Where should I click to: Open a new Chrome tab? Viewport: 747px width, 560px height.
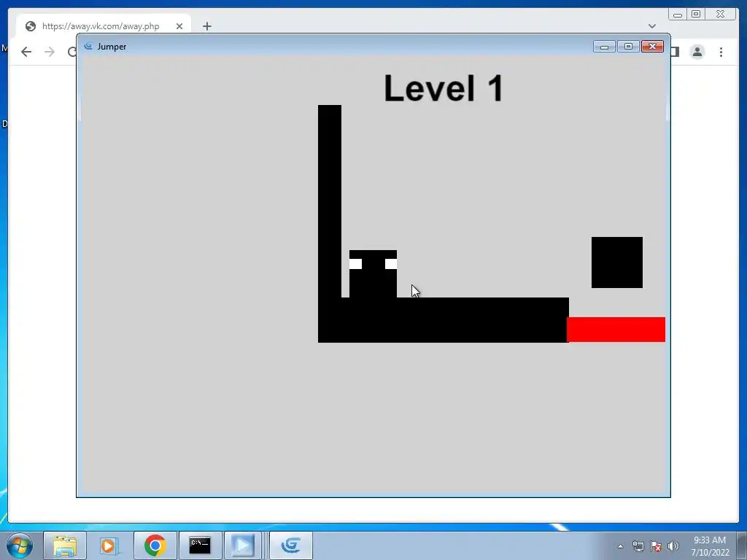tap(206, 26)
